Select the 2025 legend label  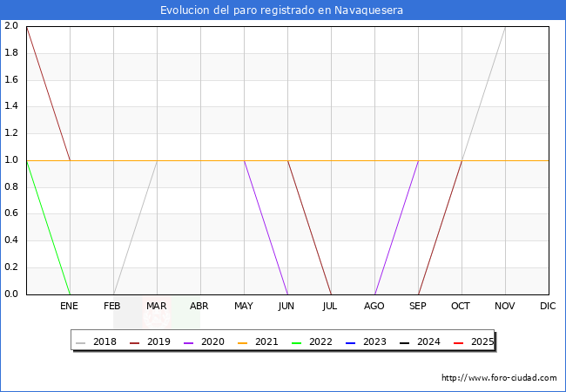pyautogui.click(x=482, y=341)
